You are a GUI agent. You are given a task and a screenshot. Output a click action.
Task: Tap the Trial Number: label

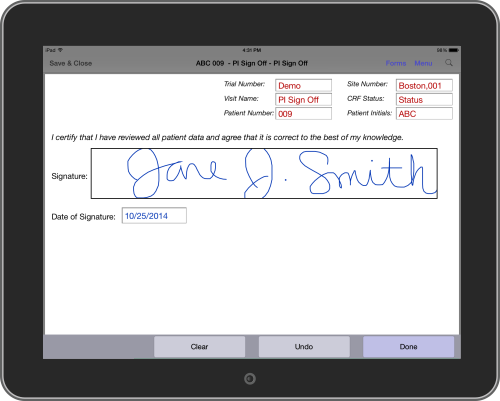point(244,84)
